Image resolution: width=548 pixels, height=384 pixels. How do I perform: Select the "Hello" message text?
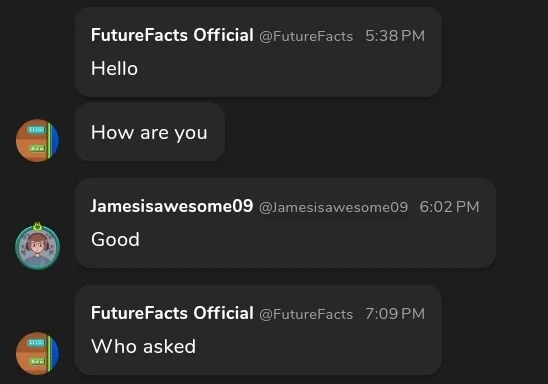tap(114, 68)
